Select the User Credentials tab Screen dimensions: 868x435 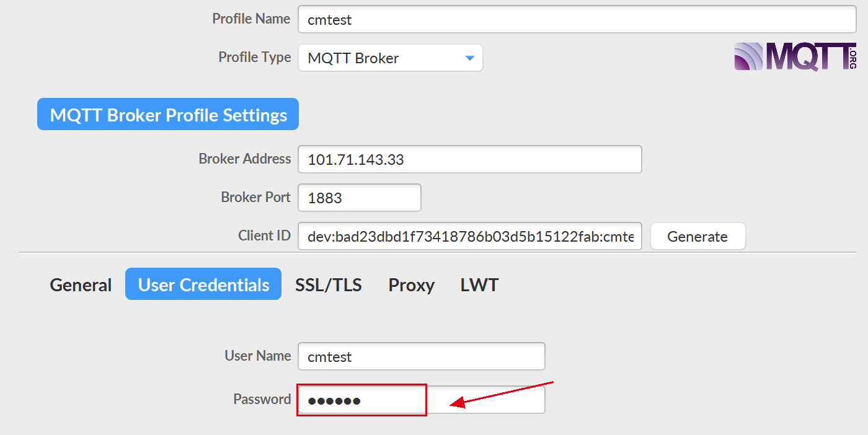click(203, 285)
